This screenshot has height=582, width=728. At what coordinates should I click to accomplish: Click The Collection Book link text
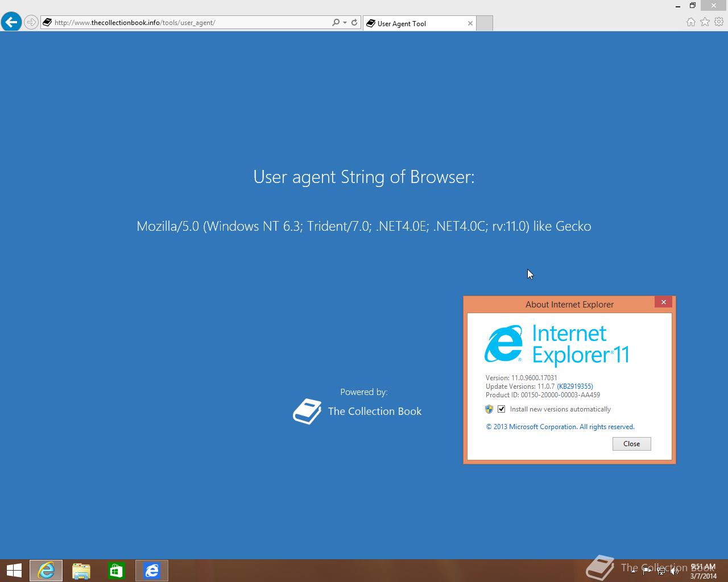375,411
